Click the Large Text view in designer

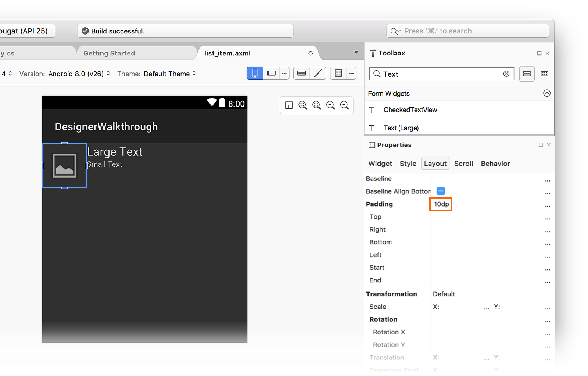115,152
